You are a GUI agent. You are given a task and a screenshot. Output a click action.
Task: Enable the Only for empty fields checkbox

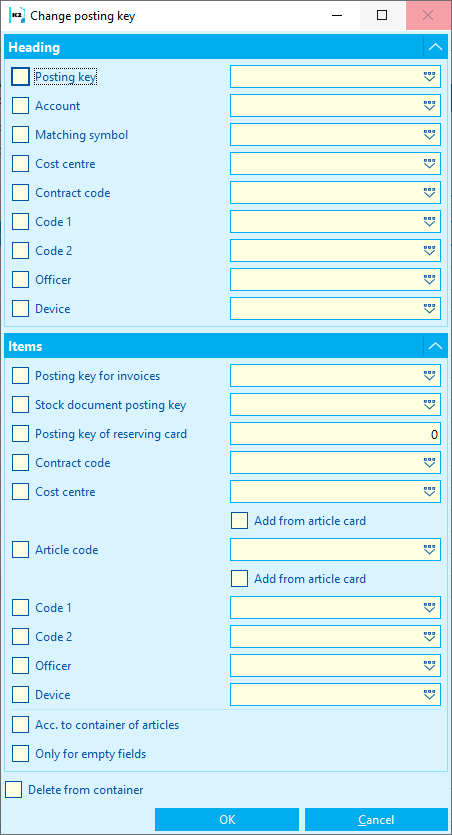(21, 754)
